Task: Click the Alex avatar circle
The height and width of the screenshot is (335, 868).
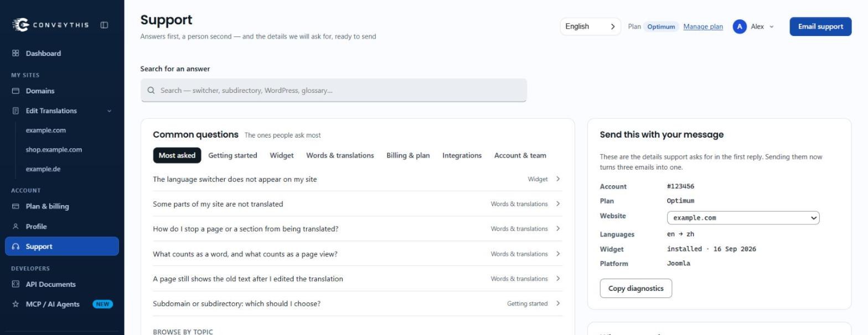Action: (740, 27)
